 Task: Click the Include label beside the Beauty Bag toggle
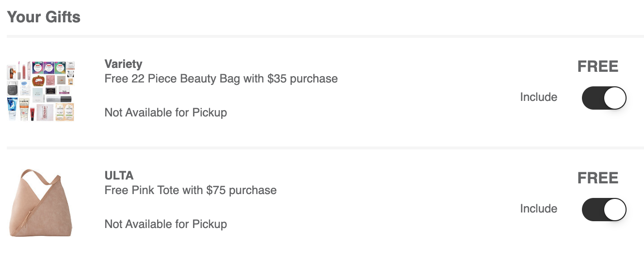click(x=539, y=97)
